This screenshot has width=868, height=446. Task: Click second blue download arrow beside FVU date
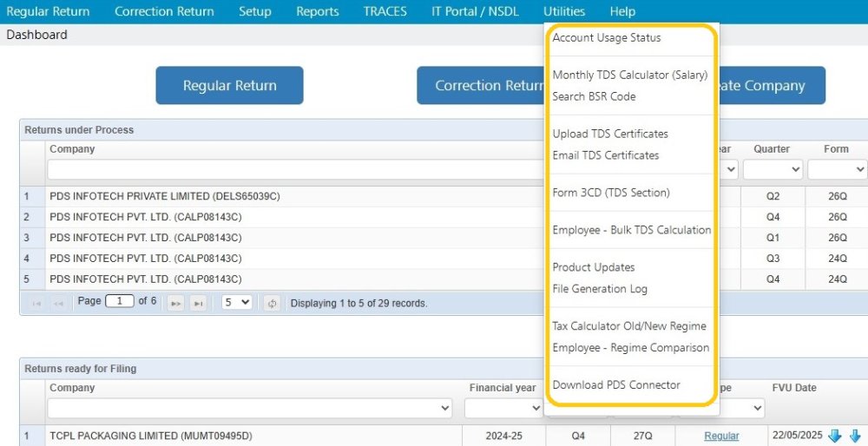pyautogui.click(x=855, y=436)
